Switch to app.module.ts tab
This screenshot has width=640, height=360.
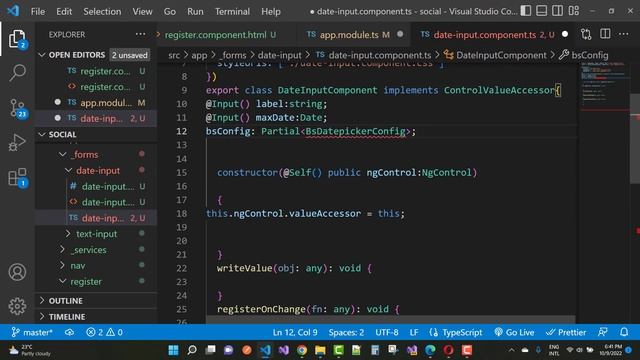coord(354,35)
